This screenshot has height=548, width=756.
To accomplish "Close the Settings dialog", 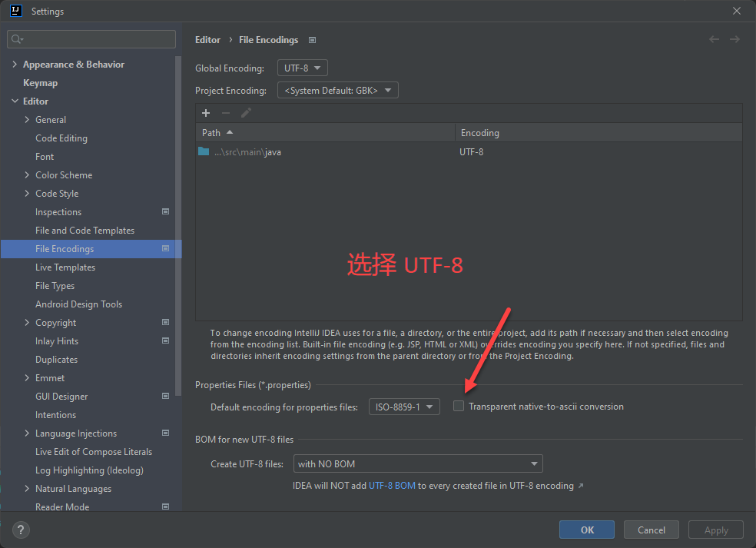I will tap(736, 11).
